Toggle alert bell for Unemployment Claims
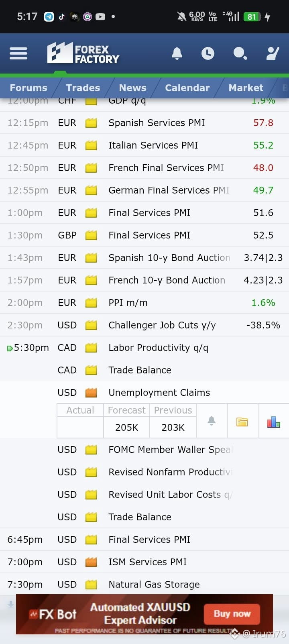 click(212, 421)
